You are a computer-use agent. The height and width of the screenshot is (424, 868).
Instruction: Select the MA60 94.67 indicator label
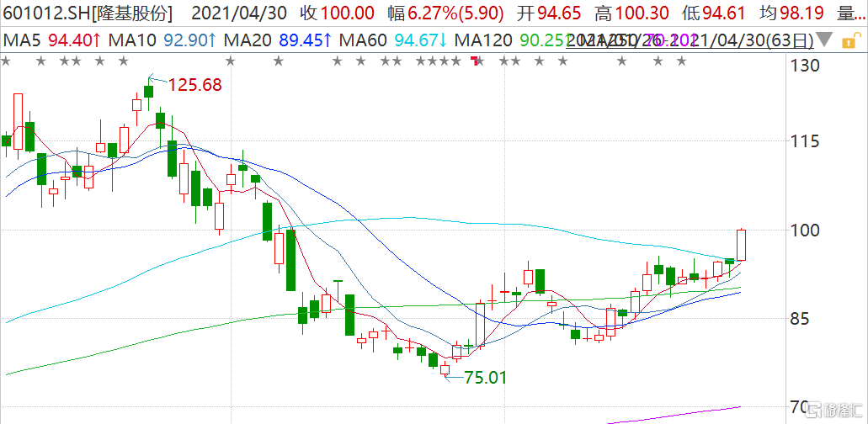(x=395, y=40)
